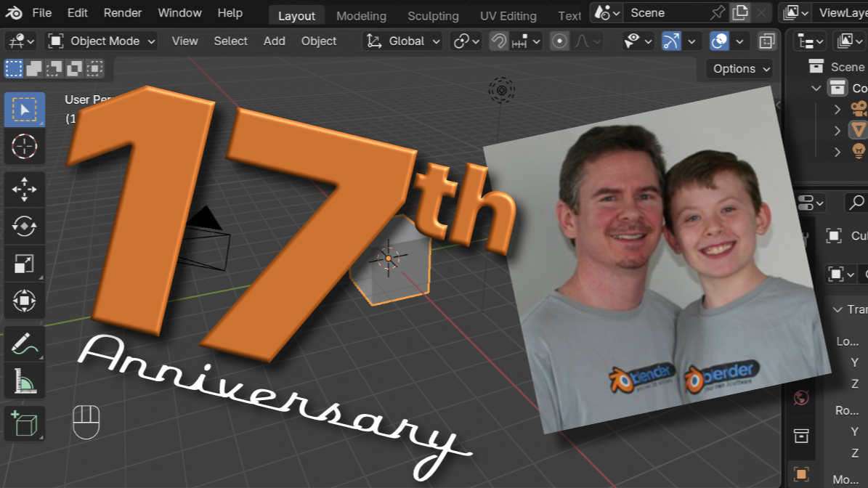This screenshot has width=868, height=488.
Task: Select the Light object icon in outliner
Action: [859, 151]
